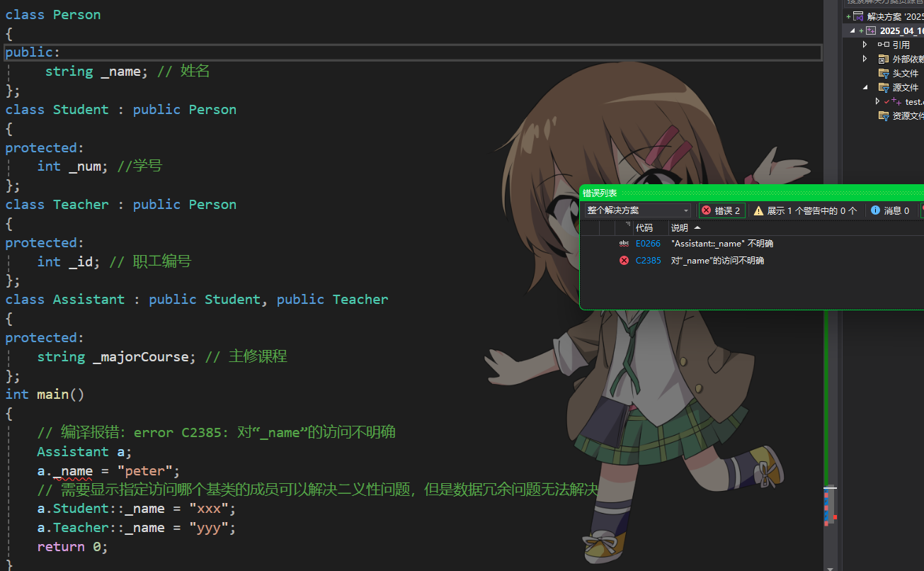The width and height of the screenshot is (924, 571).
Task: Toggle the 消息 0 messages filter
Action: click(x=890, y=210)
